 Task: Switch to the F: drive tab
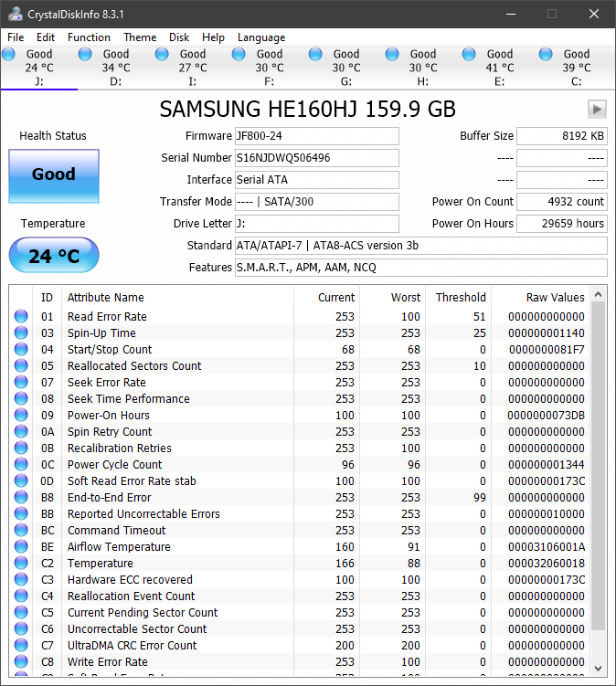(270, 68)
